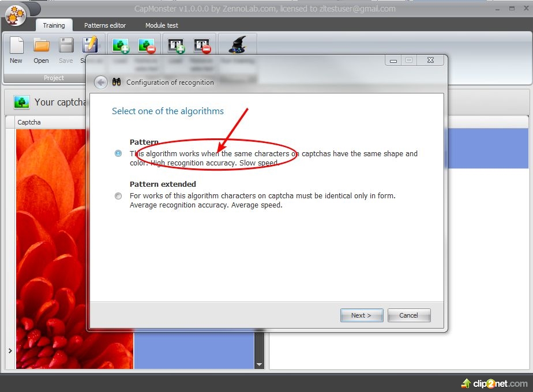Select the Pattern algorithm radio button
The height and width of the screenshot is (392, 533).
(x=118, y=153)
